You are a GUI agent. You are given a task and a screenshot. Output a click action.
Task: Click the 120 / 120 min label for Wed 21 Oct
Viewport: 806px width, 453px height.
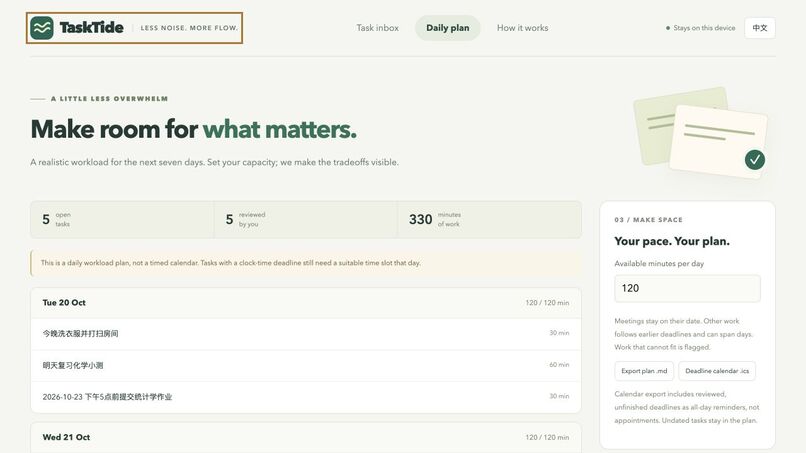(x=547, y=438)
